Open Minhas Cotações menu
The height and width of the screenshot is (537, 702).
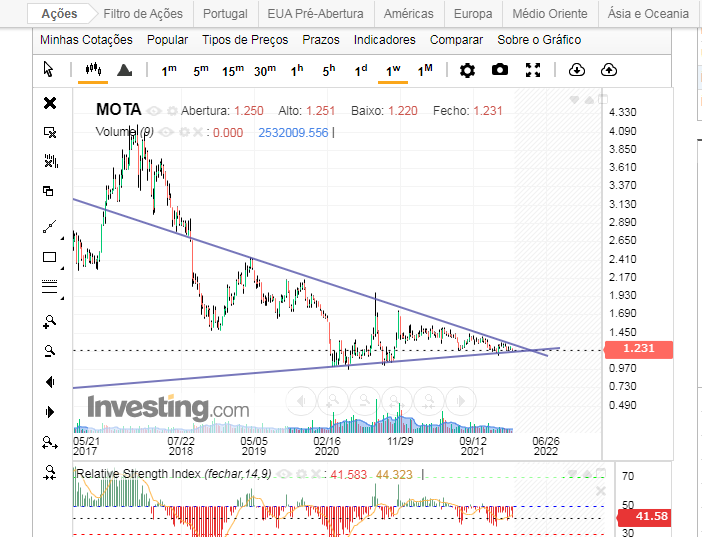coord(86,40)
